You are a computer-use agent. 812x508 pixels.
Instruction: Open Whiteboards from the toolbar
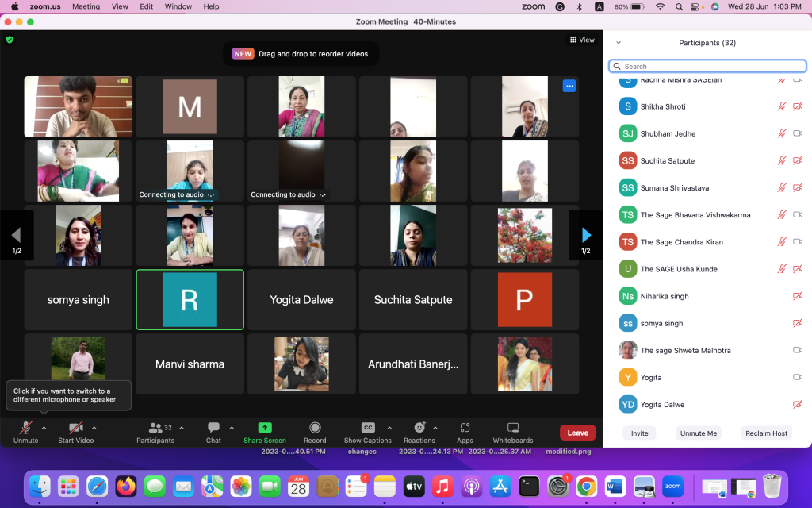[x=513, y=428]
